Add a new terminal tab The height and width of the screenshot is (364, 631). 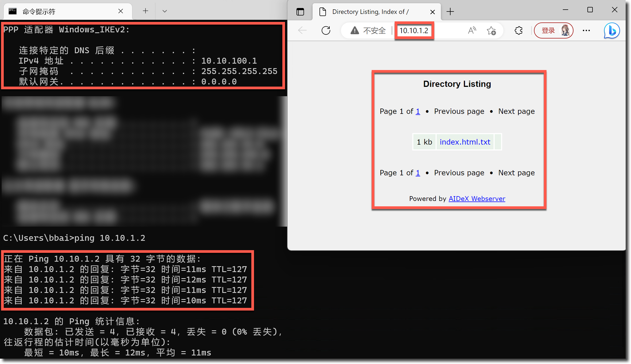point(145,11)
